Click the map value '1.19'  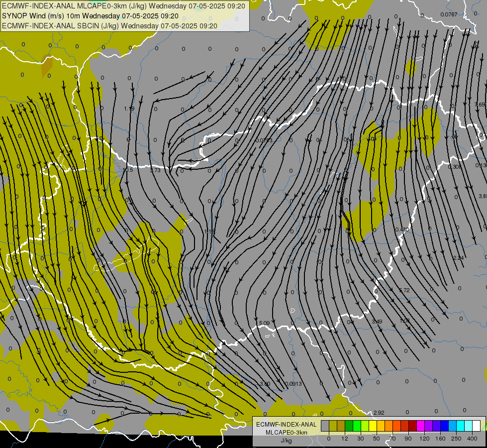[129, 109]
